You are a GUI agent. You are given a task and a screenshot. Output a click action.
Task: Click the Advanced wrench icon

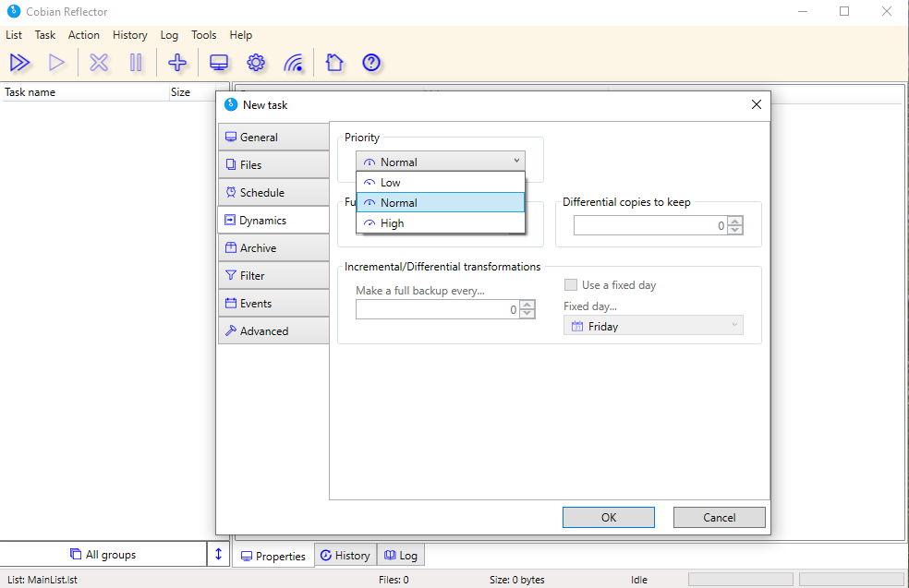(x=231, y=330)
